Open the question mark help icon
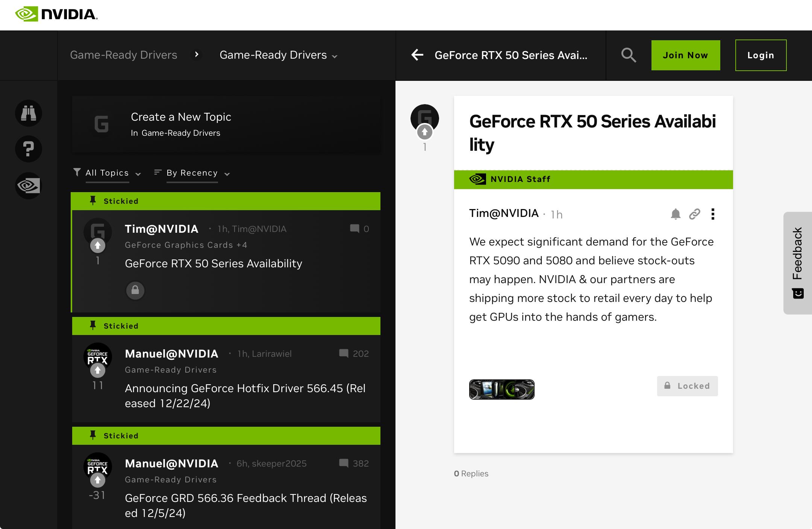Image resolution: width=812 pixels, height=529 pixels. [29, 149]
